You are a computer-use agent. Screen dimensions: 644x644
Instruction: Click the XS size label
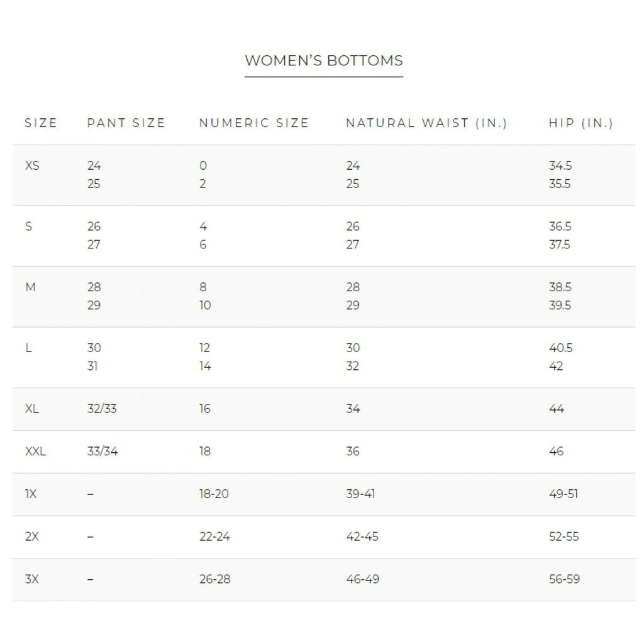tap(32, 166)
